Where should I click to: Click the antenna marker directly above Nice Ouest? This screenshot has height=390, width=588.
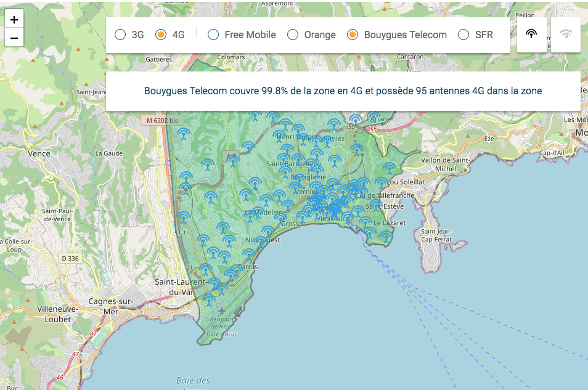coord(267,231)
